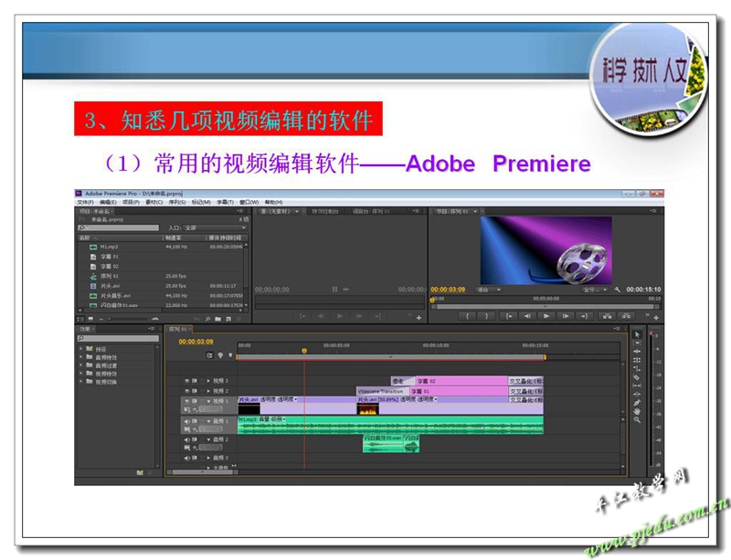Click project panel search field
The image size is (731, 560).
coord(119,228)
